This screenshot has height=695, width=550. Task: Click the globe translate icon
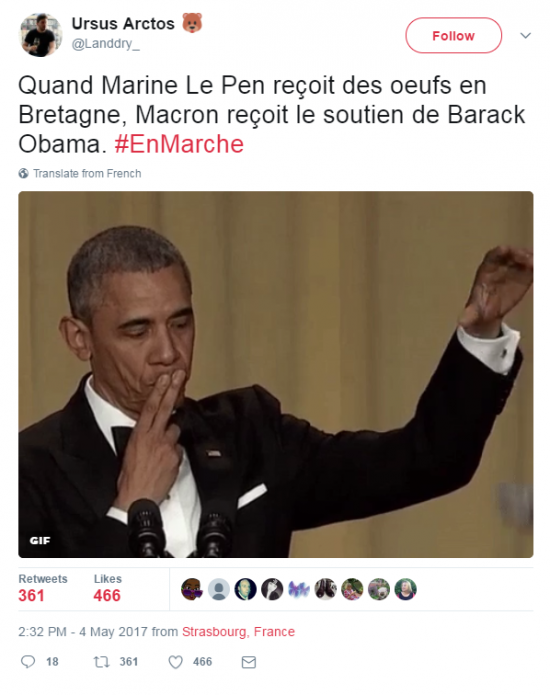23,173
